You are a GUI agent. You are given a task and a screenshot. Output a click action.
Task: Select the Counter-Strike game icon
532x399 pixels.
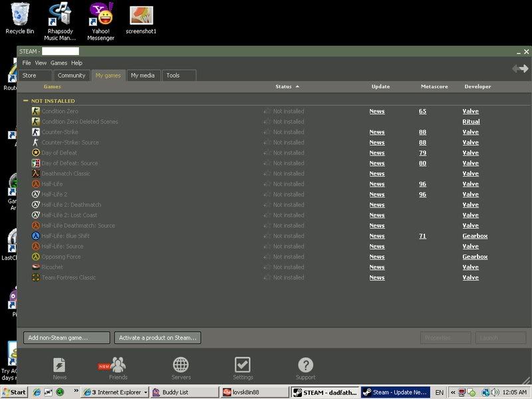tap(36, 132)
